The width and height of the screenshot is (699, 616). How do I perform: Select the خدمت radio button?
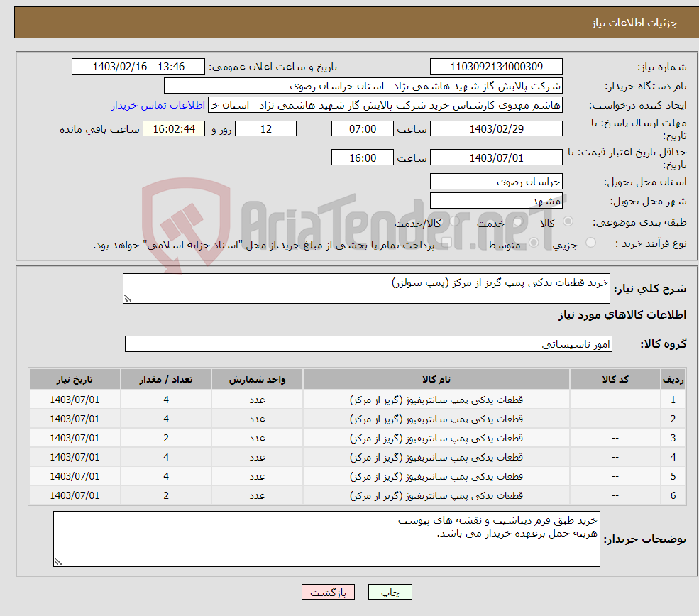click(x=518, y=221)
